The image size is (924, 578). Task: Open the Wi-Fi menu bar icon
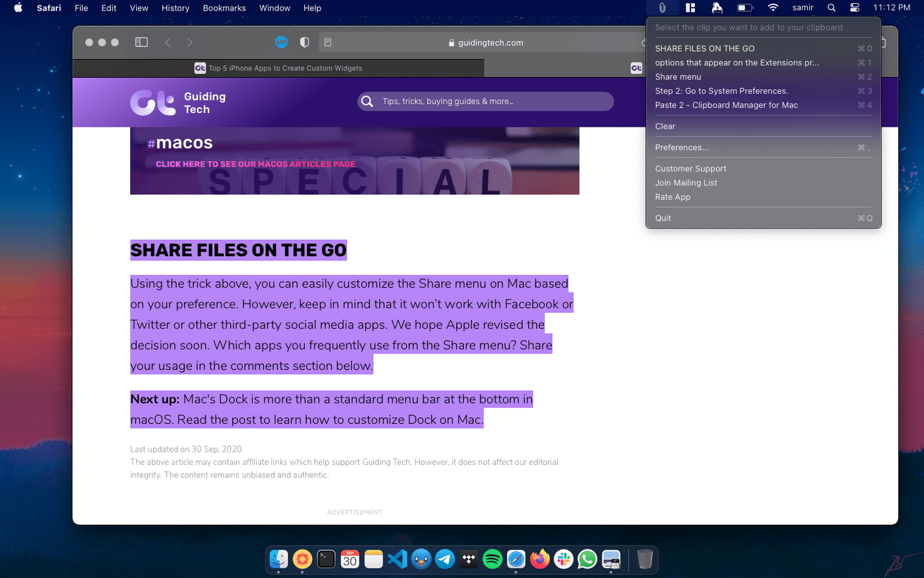point(773,8)
